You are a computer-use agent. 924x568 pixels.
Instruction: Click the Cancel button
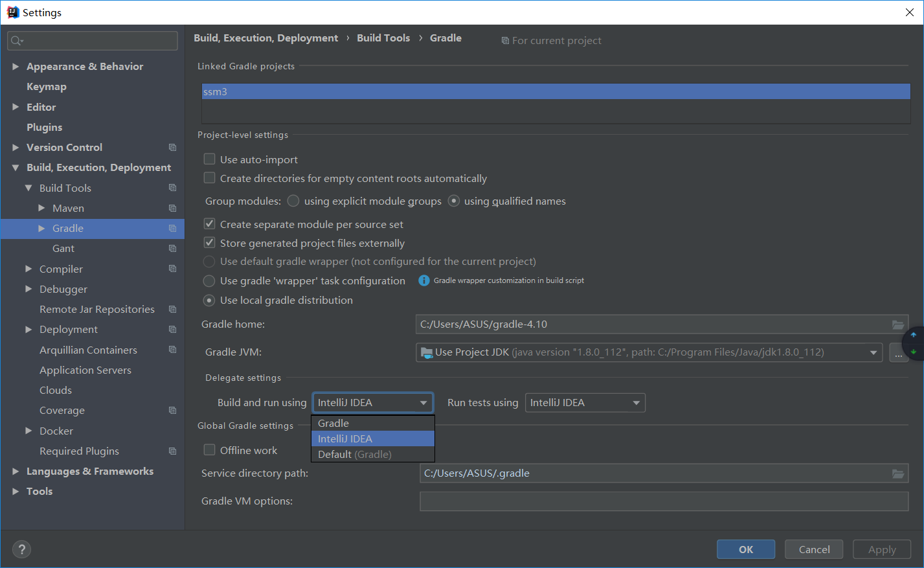813,549
